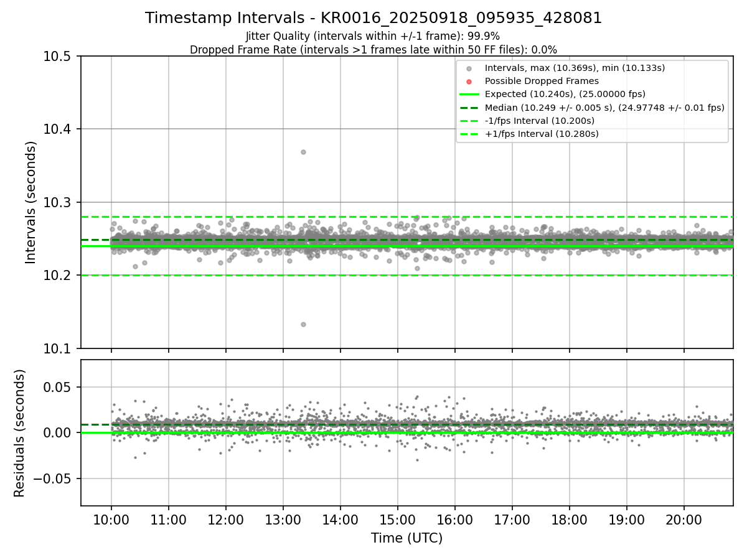This screenshot has height=560, width=747.
Task: Click the plot title Timestamp Intervals KR0016
Action: [x=374, y=18]
